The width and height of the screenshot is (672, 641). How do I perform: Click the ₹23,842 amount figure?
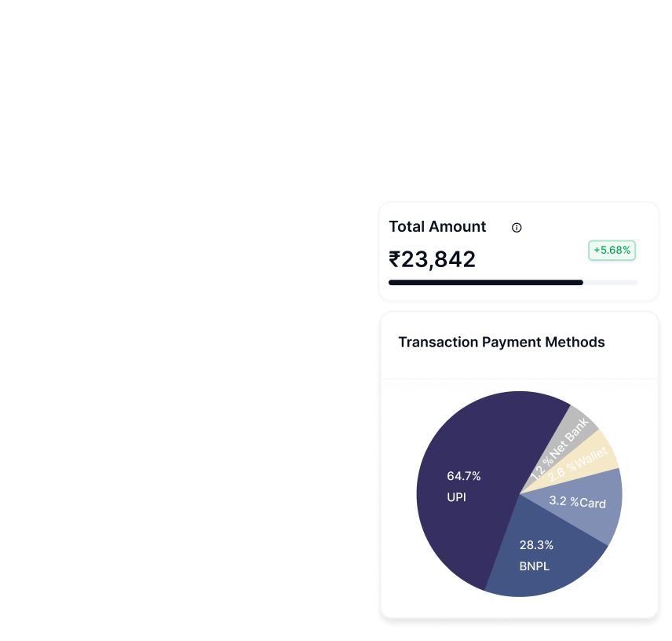coord(432,259)
